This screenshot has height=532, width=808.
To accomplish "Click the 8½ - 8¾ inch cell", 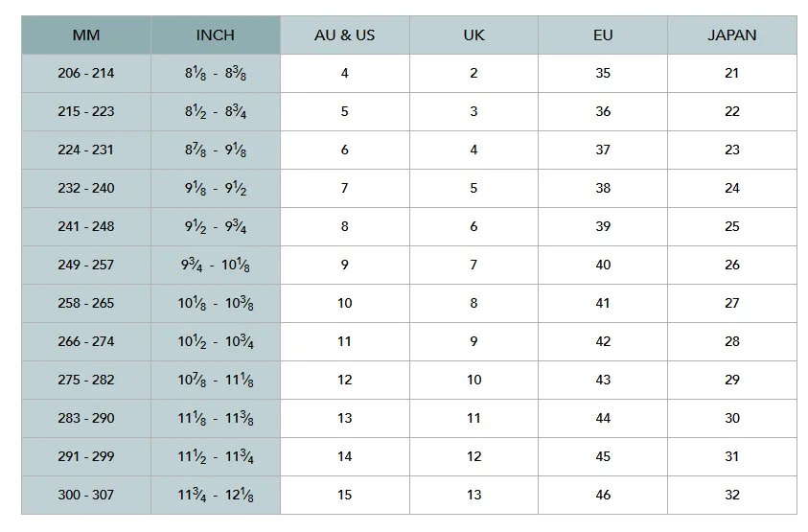I will pyautogui.click(x=216, y=111).
